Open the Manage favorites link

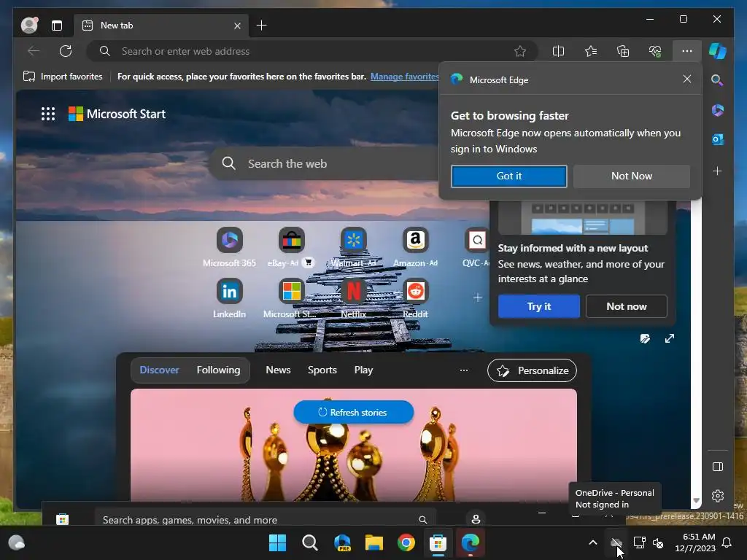pos(404,76)
